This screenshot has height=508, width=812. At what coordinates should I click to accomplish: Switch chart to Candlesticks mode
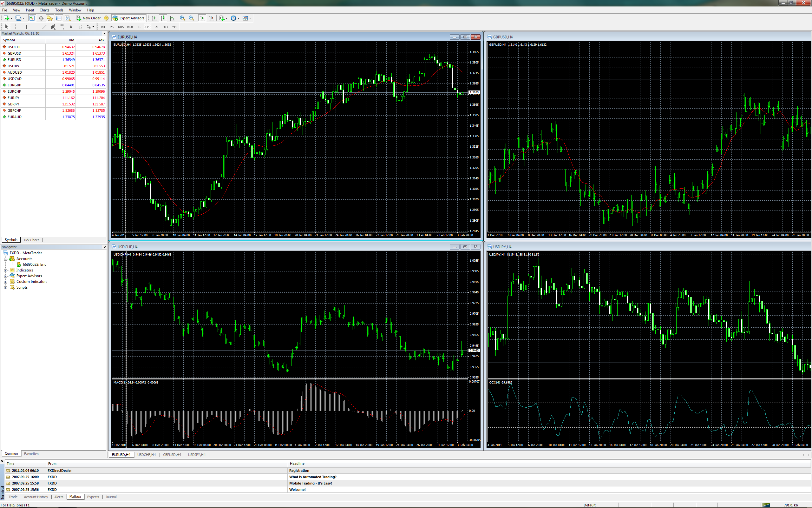[163, 18]
